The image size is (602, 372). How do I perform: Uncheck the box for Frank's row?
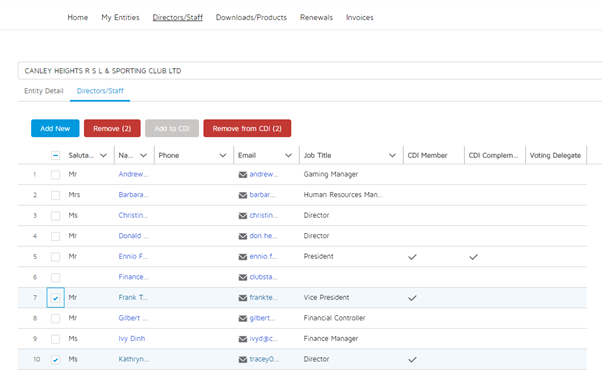(x=55, y=298)
